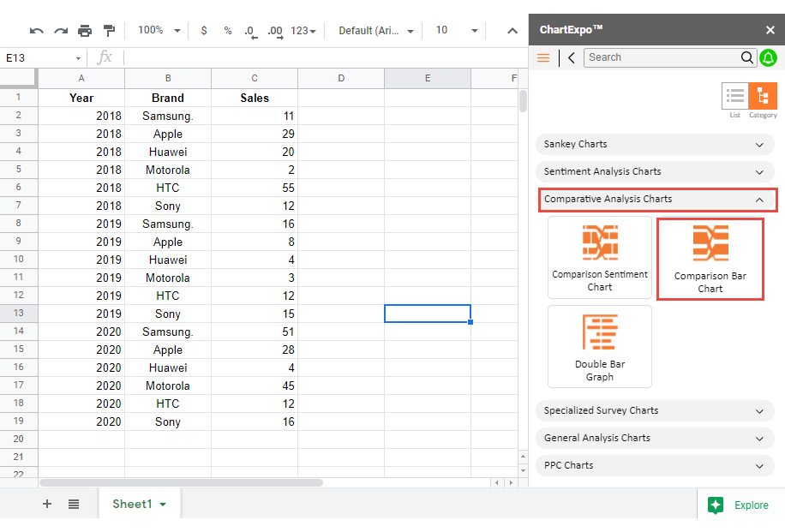This screenshot has height=532, width=785.
Task: Open the Name box dropdown arrow
Action: pos(78,58)
